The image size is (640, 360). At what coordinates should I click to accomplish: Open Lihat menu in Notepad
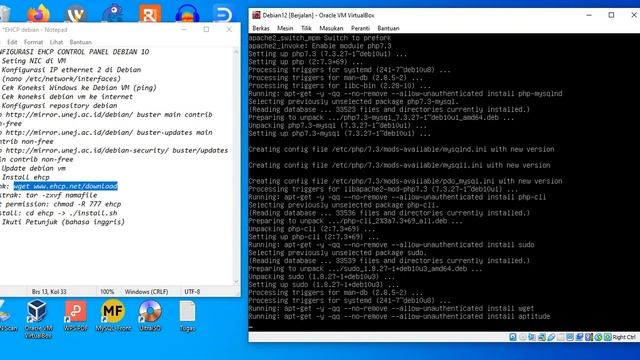coord(56,42)
